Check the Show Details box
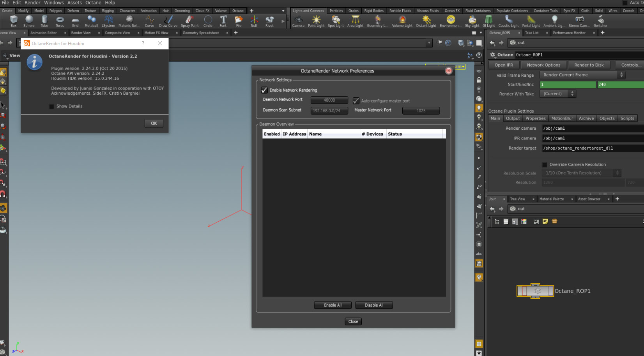Screen dimensions: 644x356 (x=51, y=106)
